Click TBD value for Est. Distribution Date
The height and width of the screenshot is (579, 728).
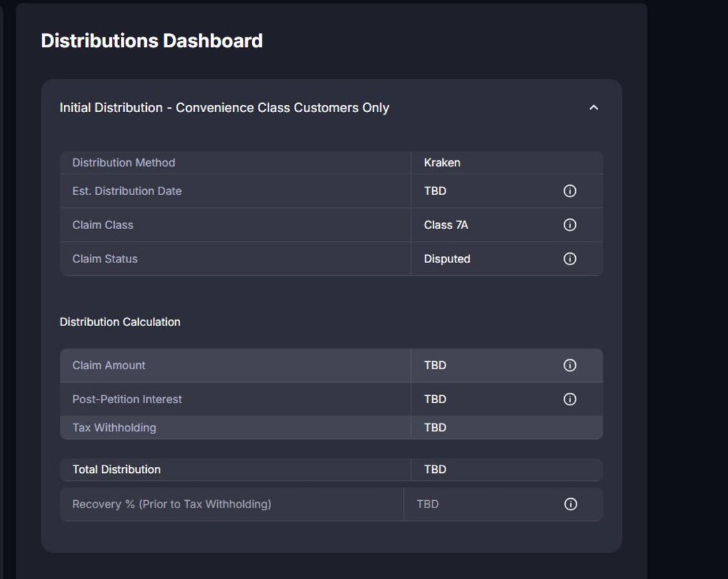[x=435, y=191]
